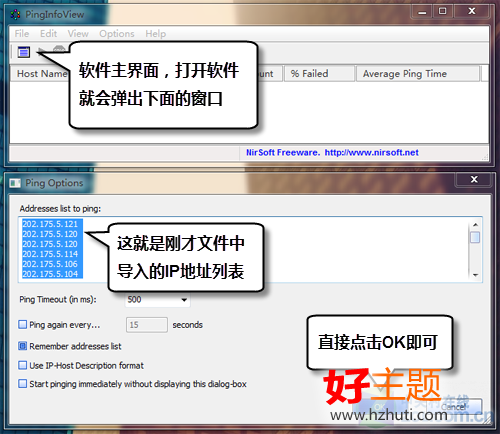Click Cancel in Ping Options dialog
This screenshot has width=500, height=434.
(x=453, y=407)
